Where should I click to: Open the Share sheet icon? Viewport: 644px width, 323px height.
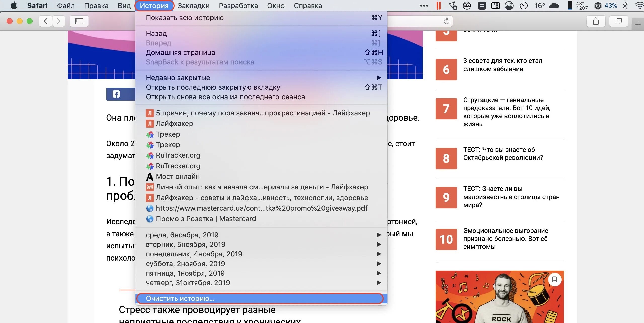pos(596,21)
